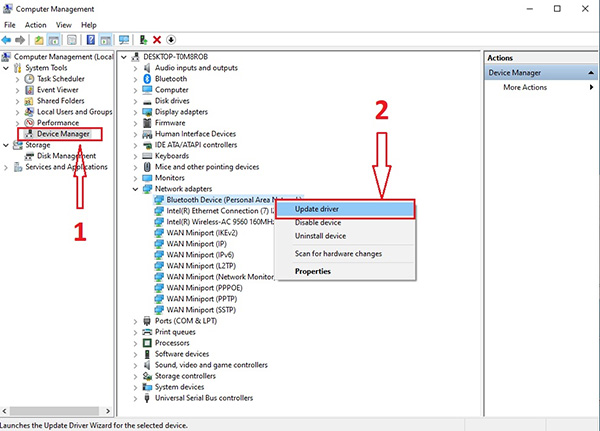Click More Actions in the Actions pane
The image size is (600, 431).
(525, 88)
